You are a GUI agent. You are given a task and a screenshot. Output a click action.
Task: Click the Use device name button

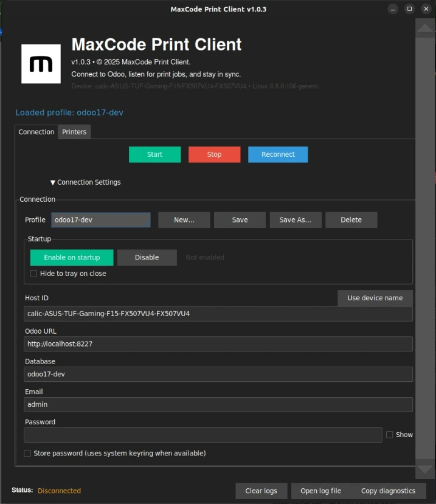tap(375, 298)
